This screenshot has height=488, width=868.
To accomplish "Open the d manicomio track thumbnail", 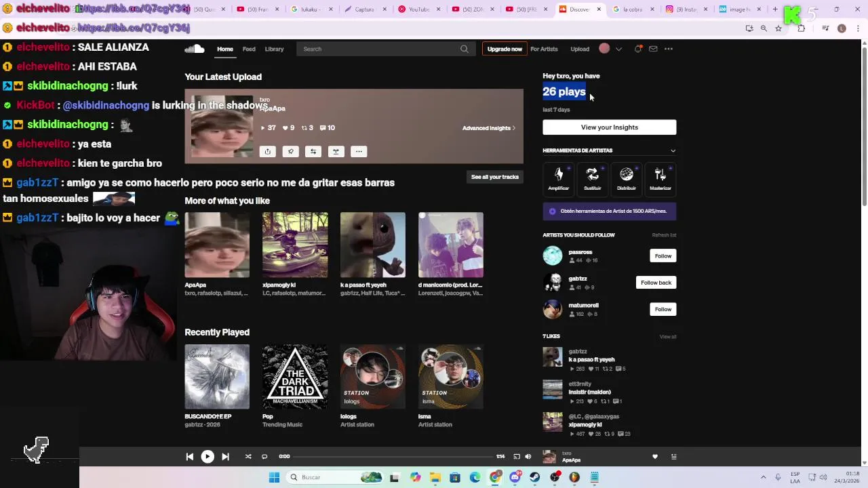I will tap(451, 245).
